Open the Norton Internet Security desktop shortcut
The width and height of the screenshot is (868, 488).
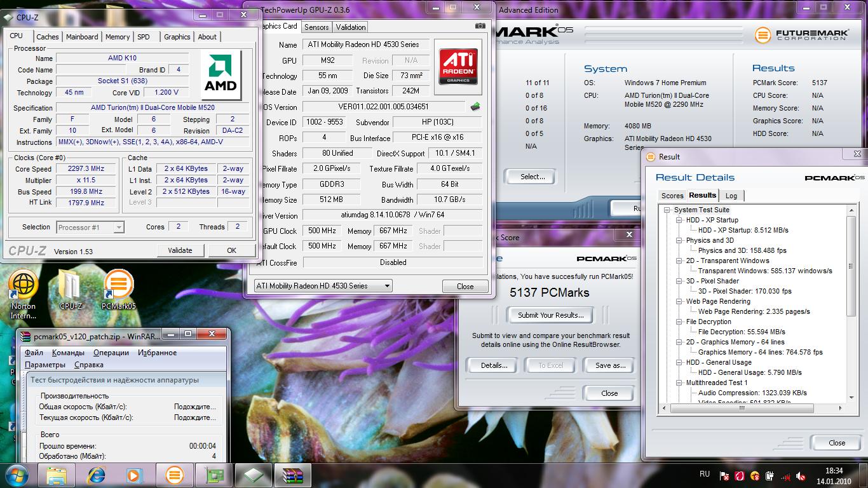click(x=24, y=294)
